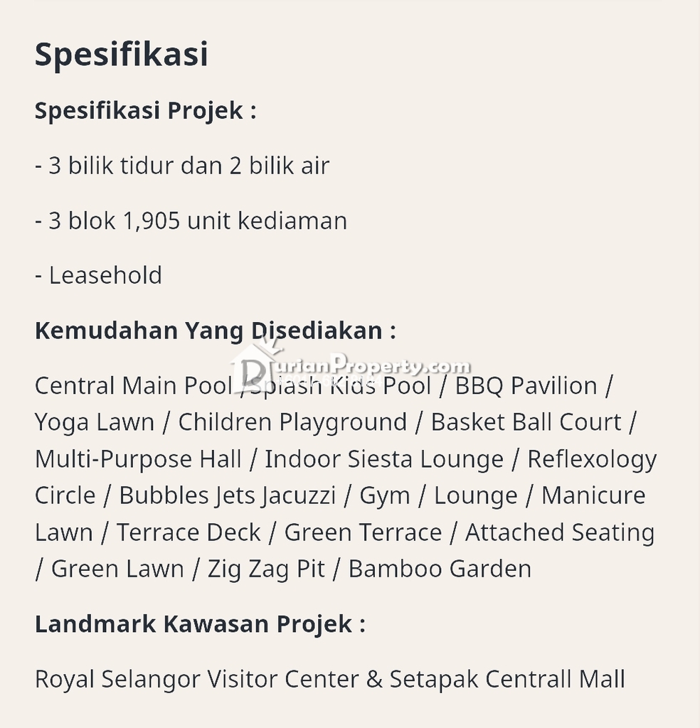Click the Basket Ball Court text
Viewport: 700px width, 728px height.
pyautogui.click(x=526, y=422)
